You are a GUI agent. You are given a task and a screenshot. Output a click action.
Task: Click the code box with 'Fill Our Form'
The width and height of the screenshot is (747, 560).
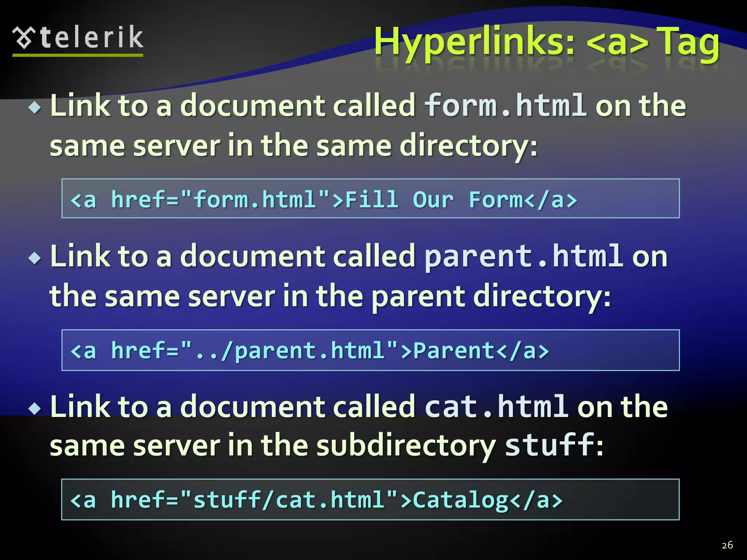[370, 198]
